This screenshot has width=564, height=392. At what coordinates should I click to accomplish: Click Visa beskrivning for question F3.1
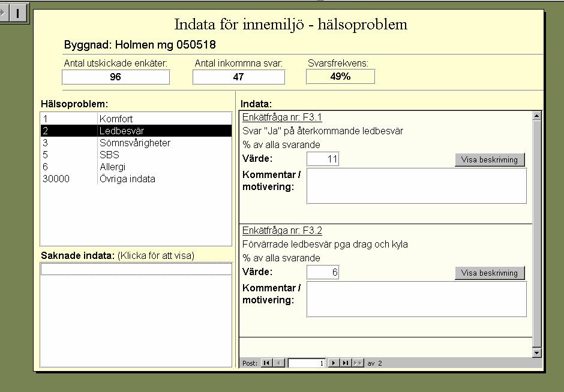point(490,159)
